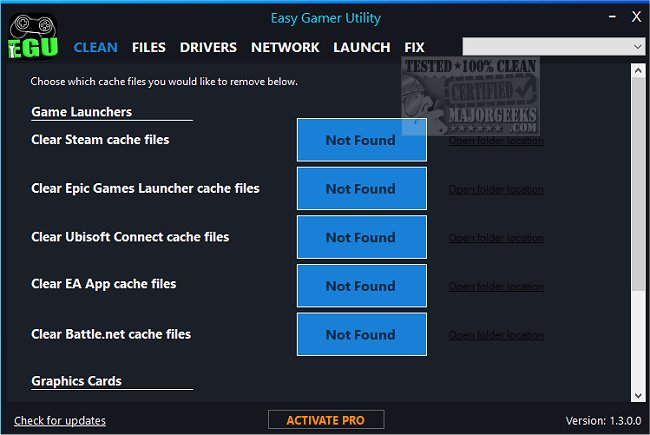Click the Check for updates link
Image resolution: width=650 pixels, height=435 pixels.
(60, 421)
